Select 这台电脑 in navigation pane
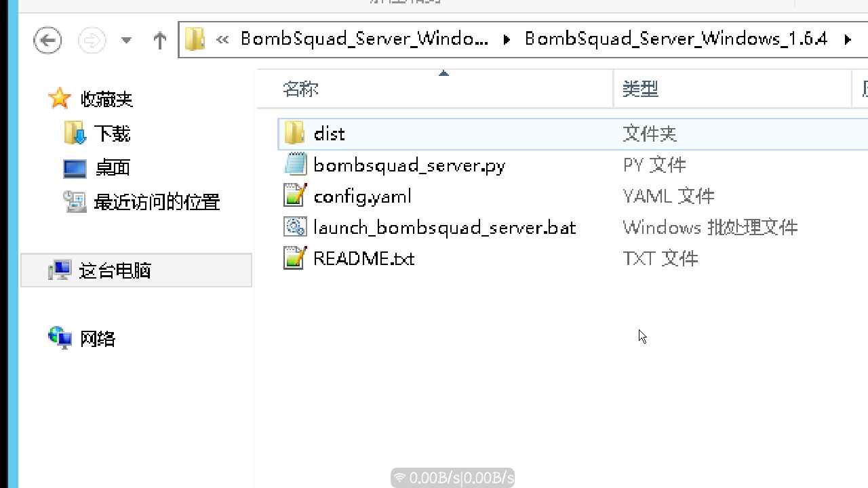The image size is (868, 488). [x=115, y=271]
